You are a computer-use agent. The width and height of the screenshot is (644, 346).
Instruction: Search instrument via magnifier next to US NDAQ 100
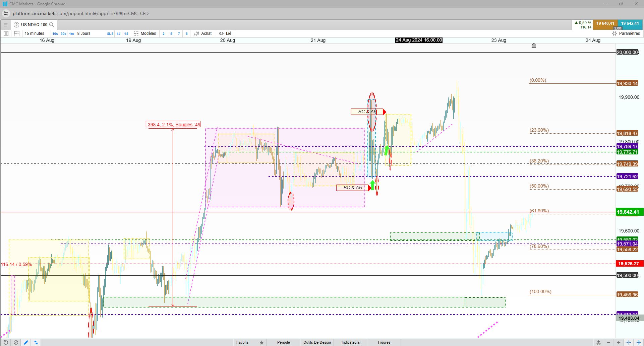tap(52, 25)
